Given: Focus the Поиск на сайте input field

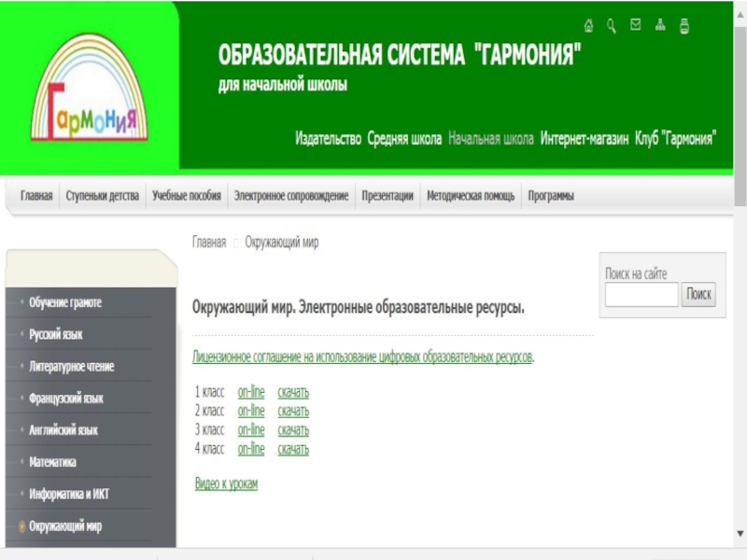Looking at the screenshot, I should pos(641,294).
